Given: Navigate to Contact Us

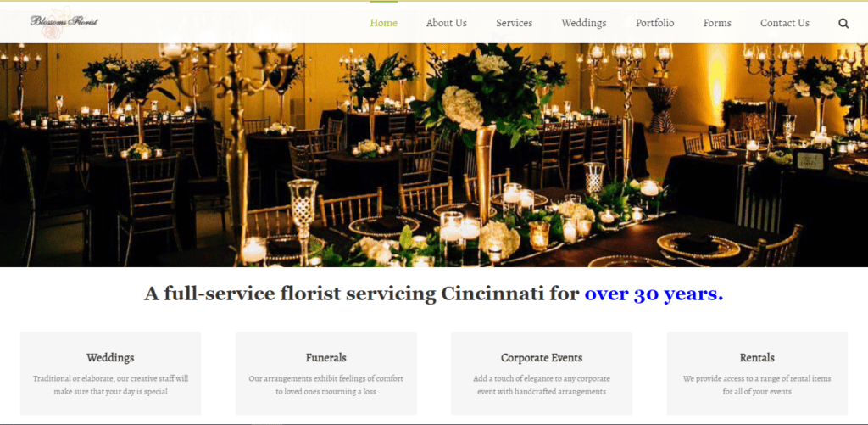Looking at the screenshot, I should tap(784, 23).
